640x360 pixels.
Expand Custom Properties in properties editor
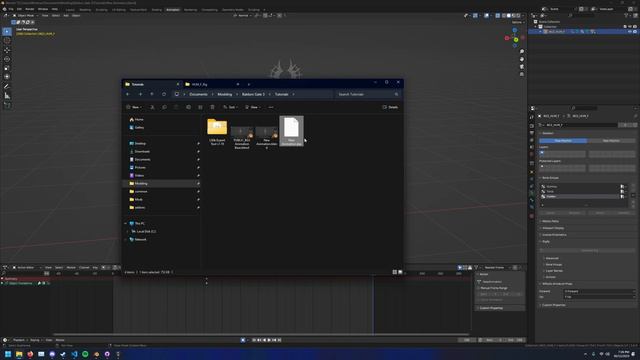[x=553, y=305]
